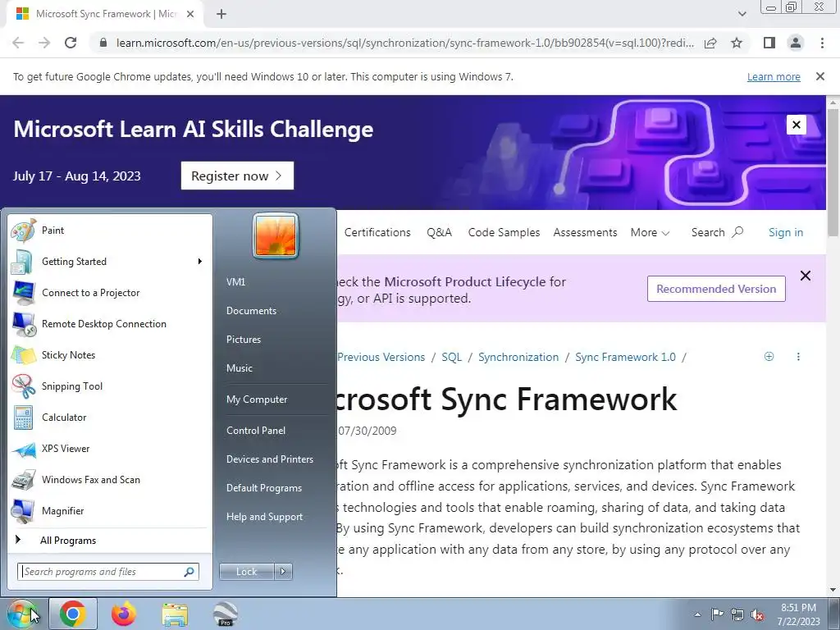This screenshot has height=630, width=840.
Task: Open Control Panel
Action: coord(256,430)
